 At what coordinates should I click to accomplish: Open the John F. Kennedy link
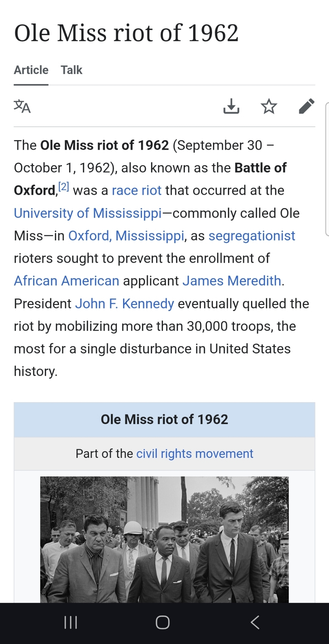click(x=124, y=304)
